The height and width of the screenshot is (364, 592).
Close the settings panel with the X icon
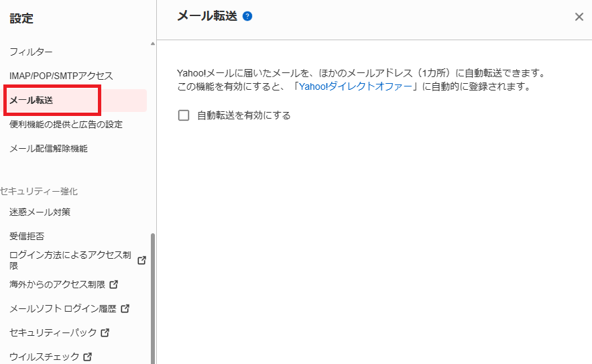579,17
